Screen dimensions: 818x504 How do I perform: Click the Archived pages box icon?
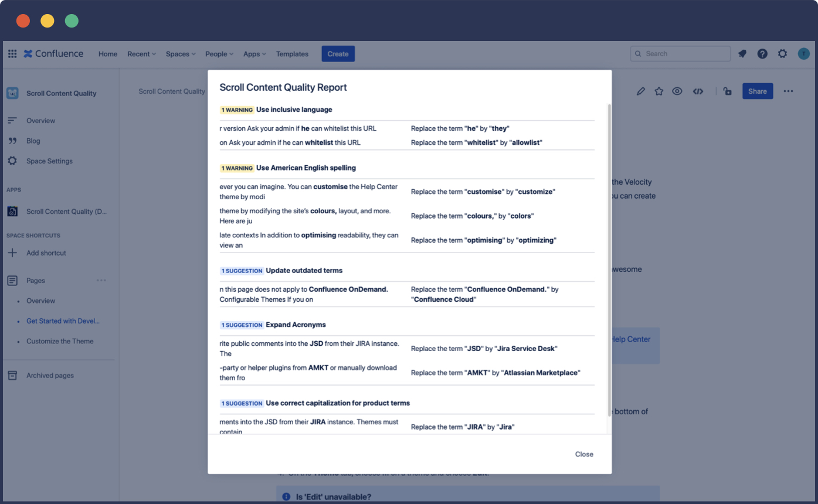pyautogui.click(x=12, y=376)
